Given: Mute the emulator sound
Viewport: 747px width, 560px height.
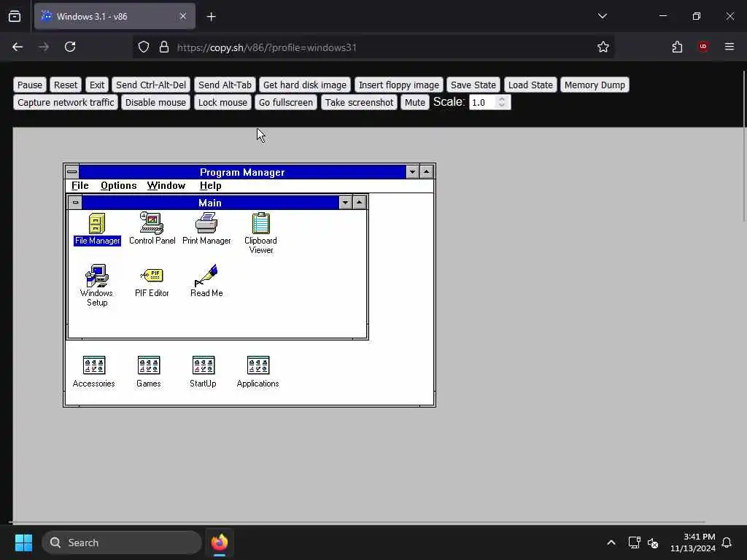Looking at the screenshot, I should click(x=415, y=102).
